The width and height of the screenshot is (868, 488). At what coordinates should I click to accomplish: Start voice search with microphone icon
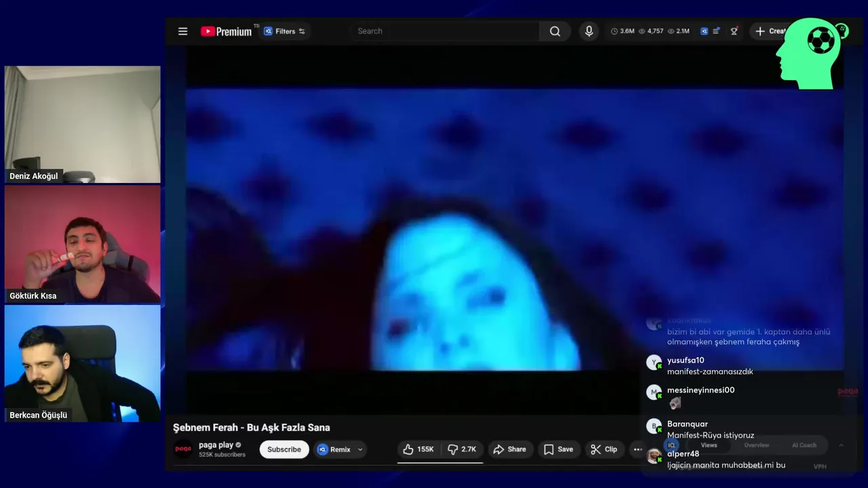pos(589,31)
